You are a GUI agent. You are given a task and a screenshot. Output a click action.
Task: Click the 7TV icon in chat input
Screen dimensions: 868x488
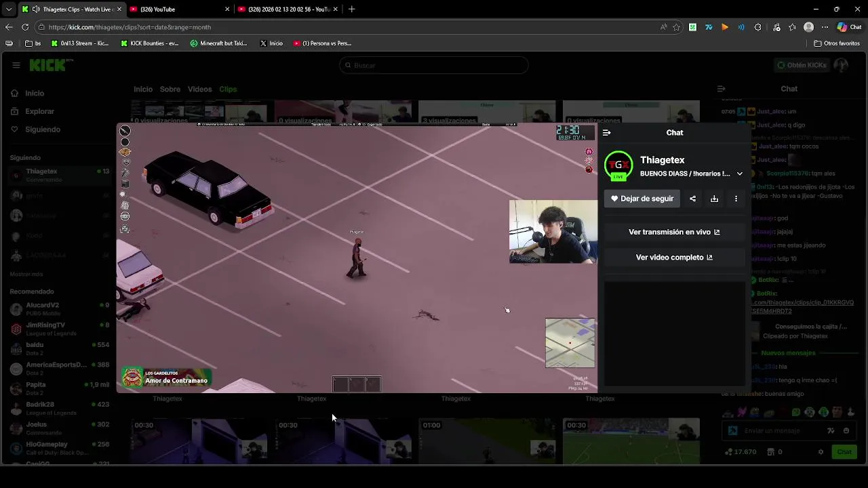(x=831, y=430)
